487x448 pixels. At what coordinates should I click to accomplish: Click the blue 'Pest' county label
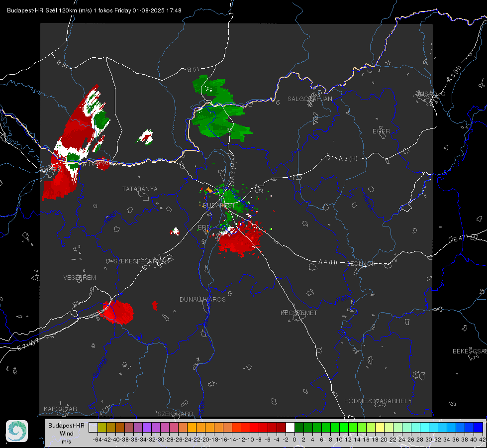(x=343, y=300)
